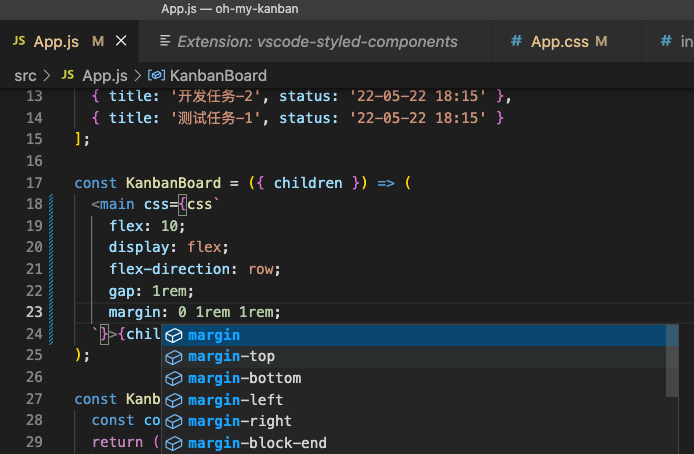
Task: Click the cube icon beside margin-top suggestion
Action: (174, 357)
